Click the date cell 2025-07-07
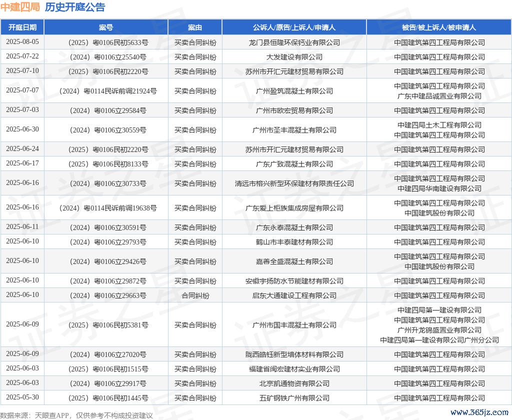Viewport: 512px width, 420px height. point(22,90)
